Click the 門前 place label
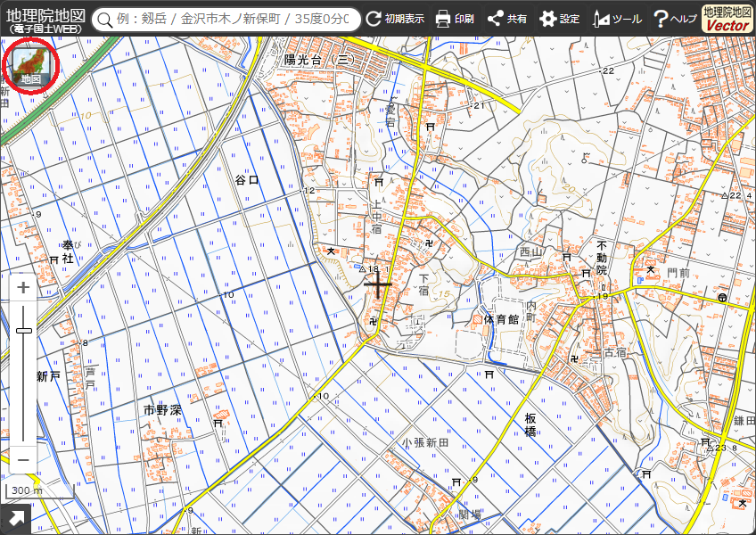 pos(678,273)
